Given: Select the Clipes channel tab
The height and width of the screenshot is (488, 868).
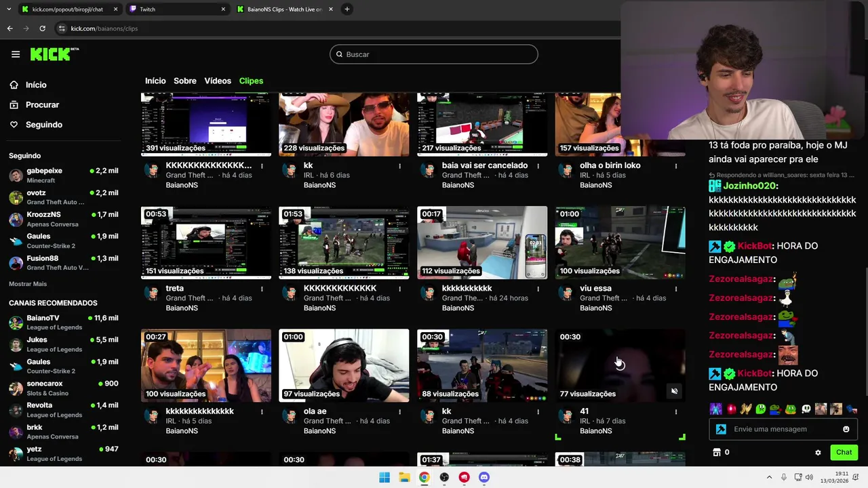Looking at the screenshot, I should [251, 81].
